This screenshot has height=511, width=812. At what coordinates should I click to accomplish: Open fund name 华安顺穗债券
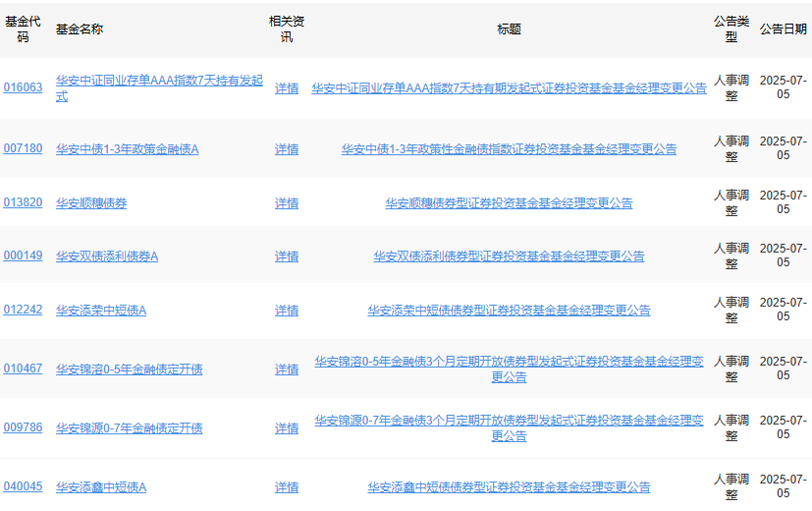(x=91, y=203)
